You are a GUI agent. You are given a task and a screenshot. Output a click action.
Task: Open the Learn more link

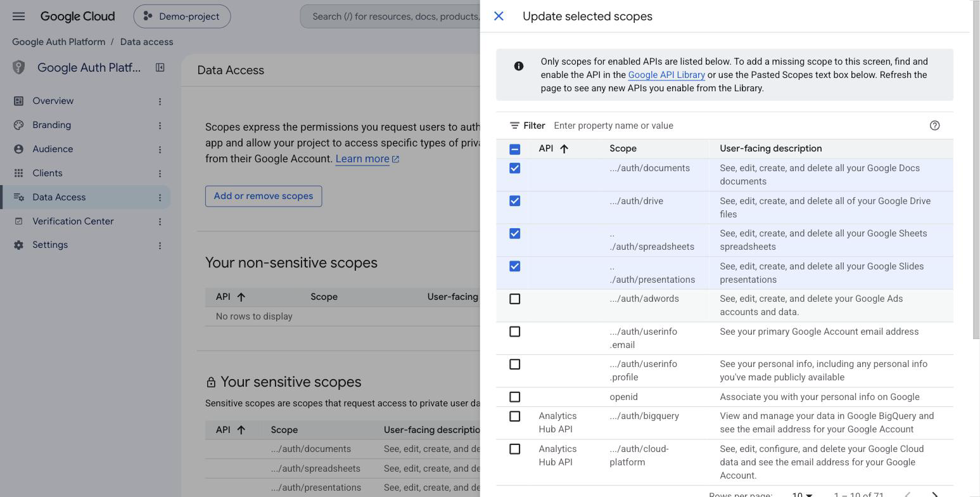[x=367, y=158]
